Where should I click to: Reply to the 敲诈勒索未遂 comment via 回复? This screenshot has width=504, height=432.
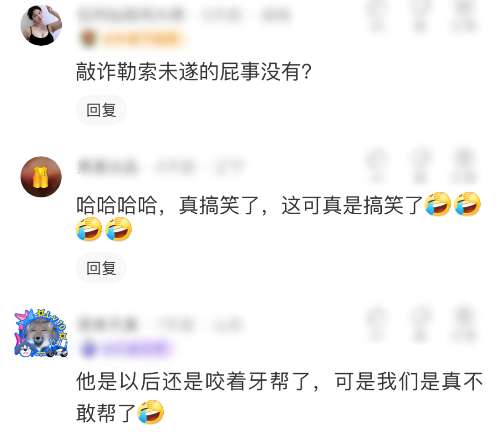[x=101, y=110]
